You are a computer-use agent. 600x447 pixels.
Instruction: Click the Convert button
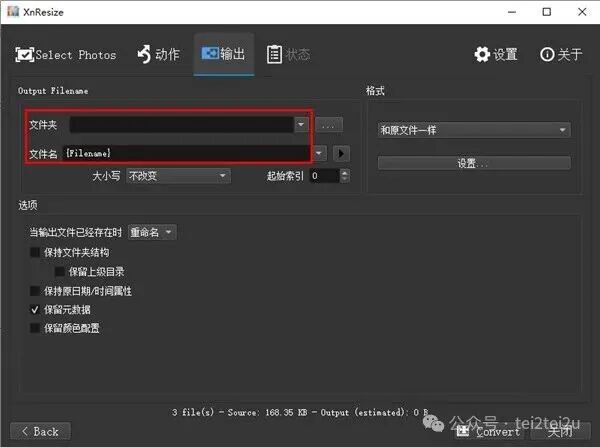[x=489, y=432]
